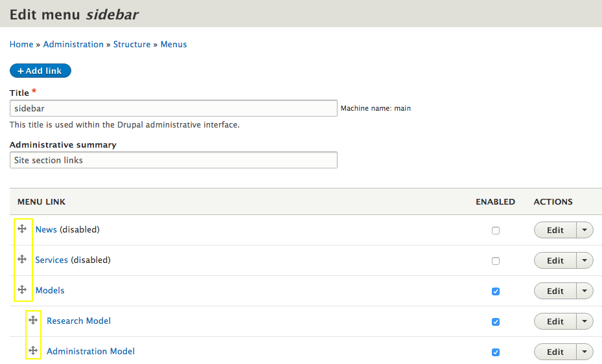This screenshot has width=602, height=364.
Task: Open the Models menu link
Action: coord(50,290)
